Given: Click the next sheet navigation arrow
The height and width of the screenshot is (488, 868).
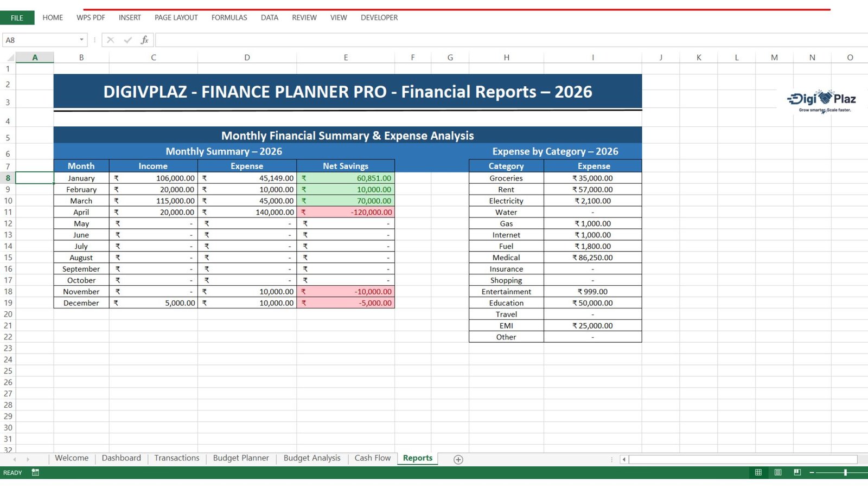Looking at the screenshot, I should coord(28,459).
